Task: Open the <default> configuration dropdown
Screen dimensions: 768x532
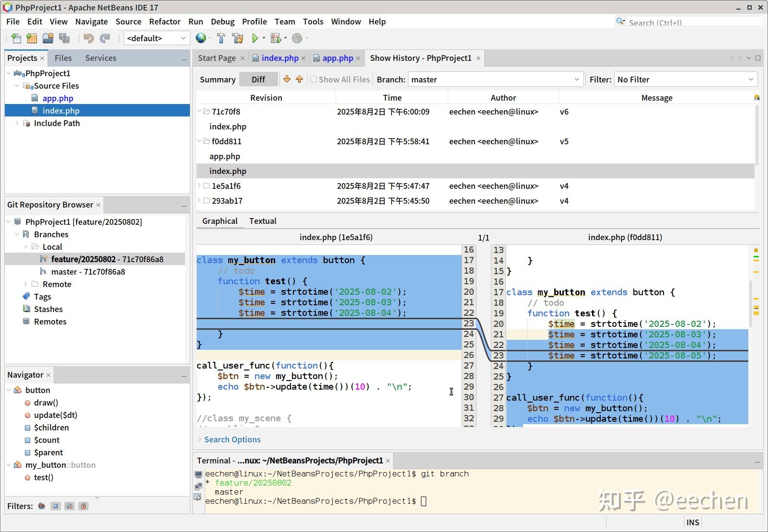Action: tap(156, 38)
